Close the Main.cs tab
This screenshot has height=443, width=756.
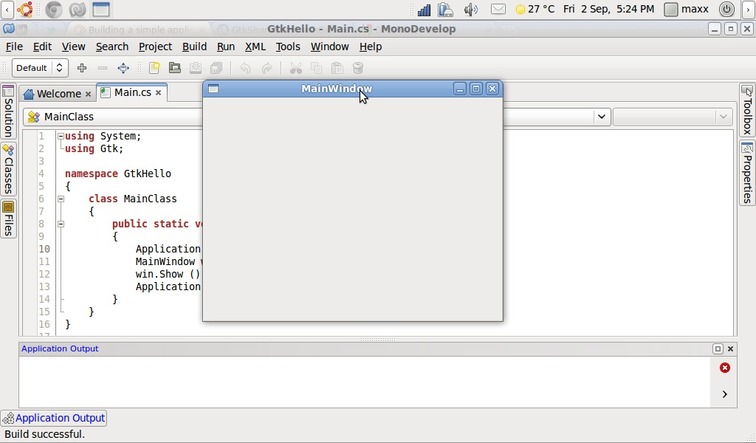coord(158,93)
